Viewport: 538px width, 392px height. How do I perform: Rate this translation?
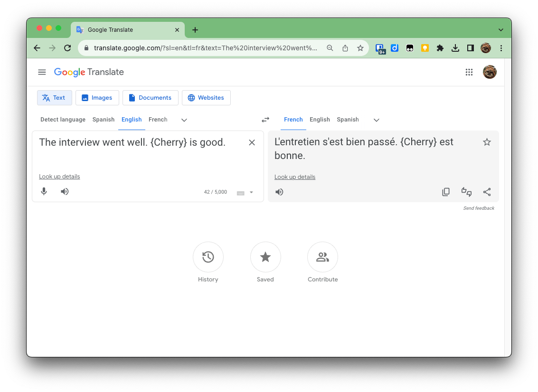pos(466,192)
